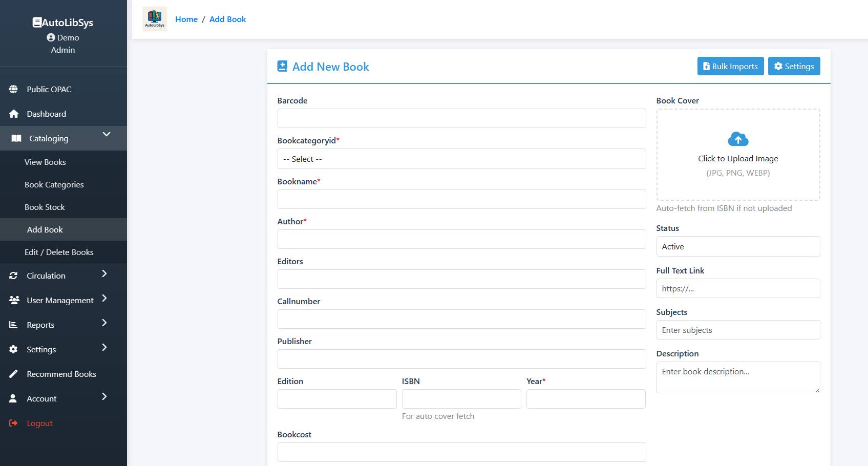Click the AutoLibSys logo thumbnail in header
The width and height of the screenshot is (868, 466).
[x=155, y=19]
